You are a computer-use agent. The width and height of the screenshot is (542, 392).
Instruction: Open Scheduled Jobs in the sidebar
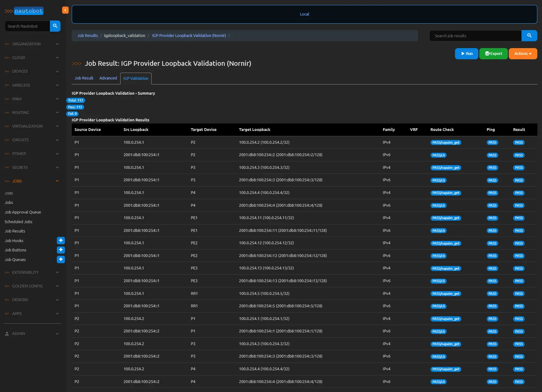(18, 222)
